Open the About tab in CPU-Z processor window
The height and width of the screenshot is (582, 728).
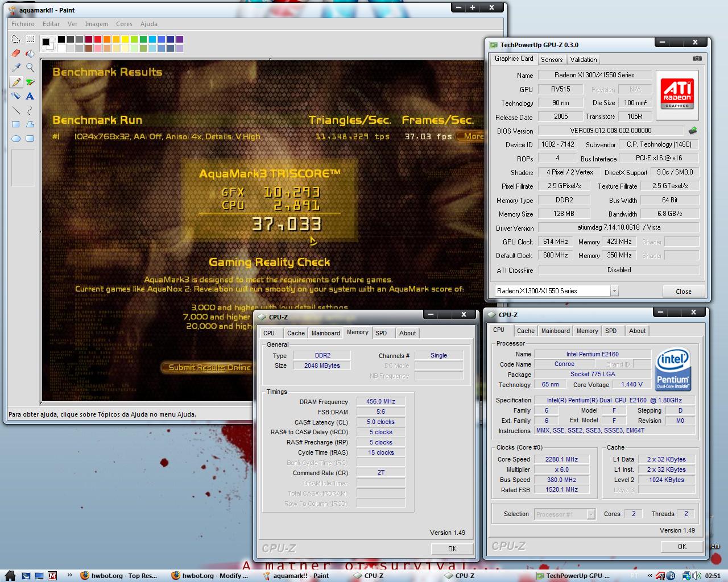tap(637, 331)
